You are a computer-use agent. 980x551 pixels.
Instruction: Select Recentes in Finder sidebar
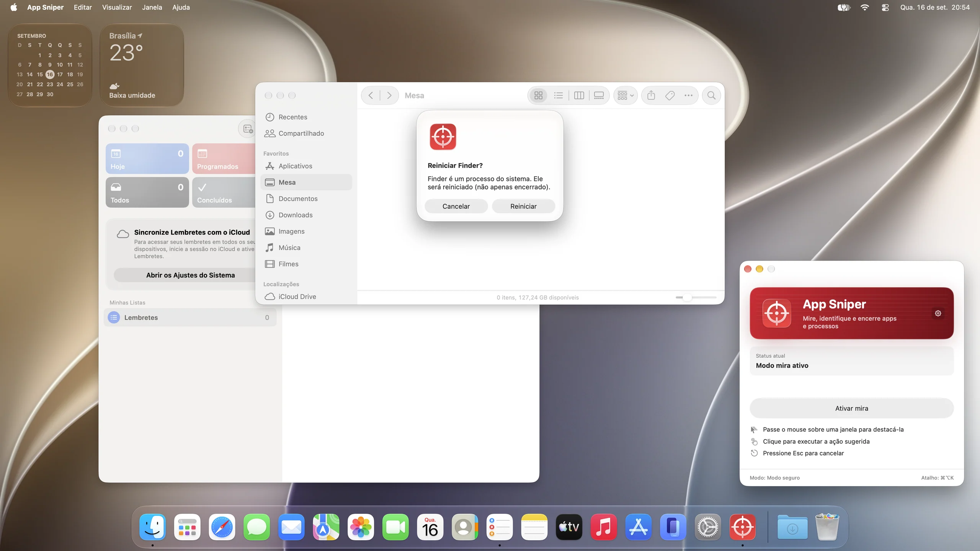click(306, 117)
